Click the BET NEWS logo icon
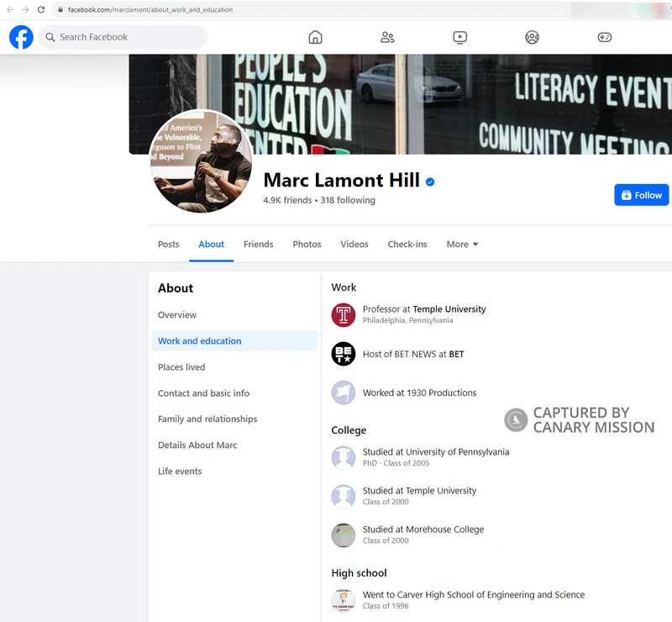672x622 pixels. click(x=343, y=353)
